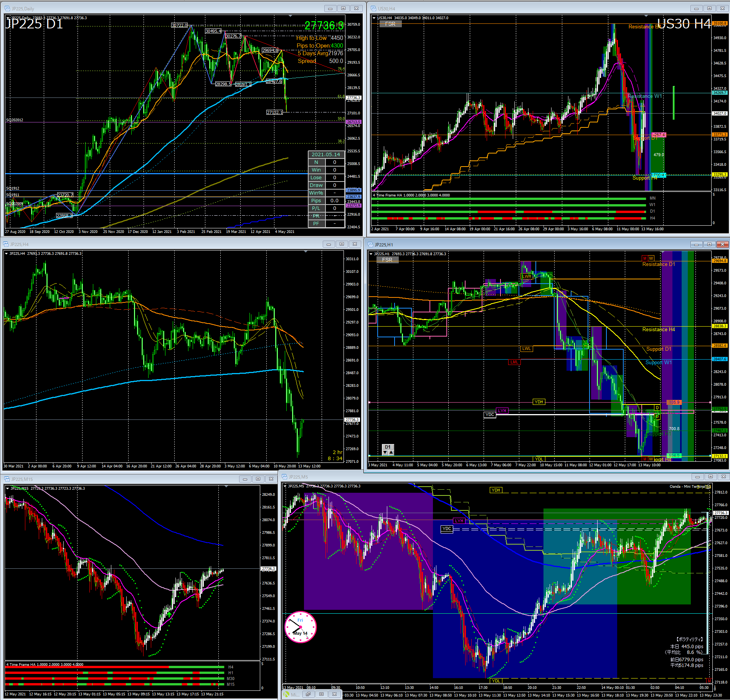
Task: Click the US30,H4 window chart icon
Action: pyautogui.click(x=373, y=8)
